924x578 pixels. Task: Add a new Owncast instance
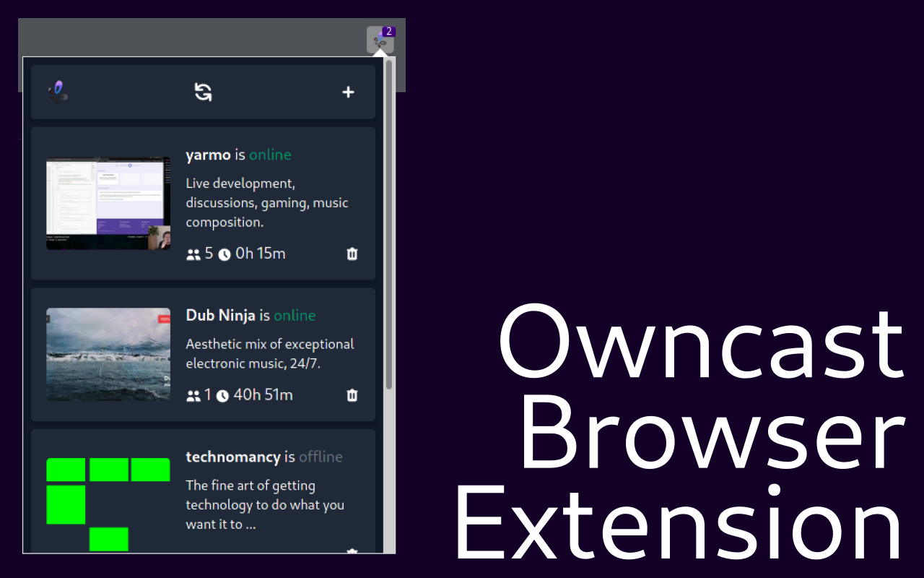348,92
